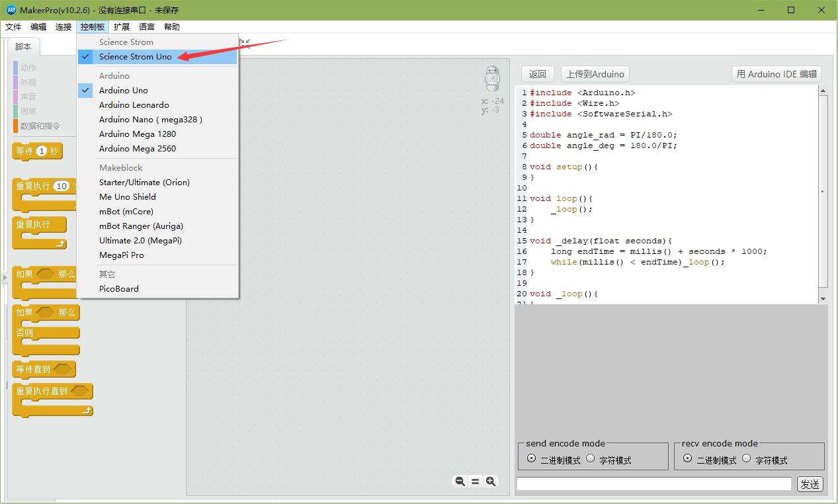The height and width of the screenshot is (504, 838).
Task: Select 字符模式 under send encode mode
Action: coord(591,458)
